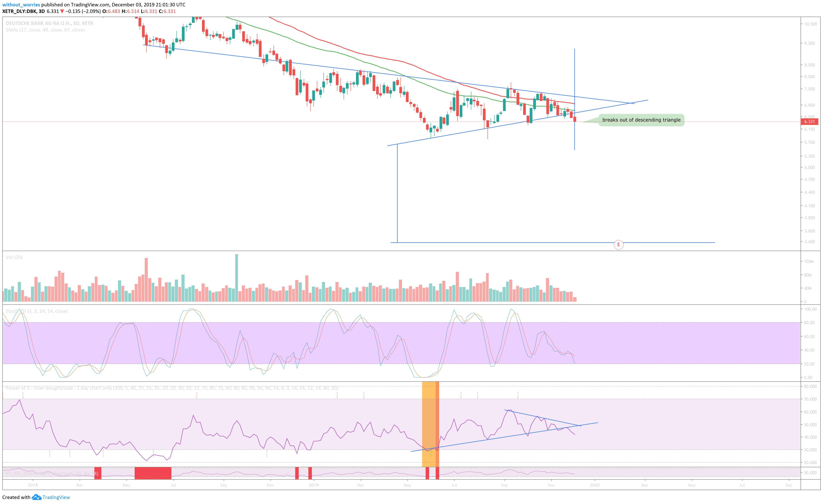The width and height of the screenshot is (823, 504).
Task: Click the 3.400 price axis label
Action: (x=809, y=242)
